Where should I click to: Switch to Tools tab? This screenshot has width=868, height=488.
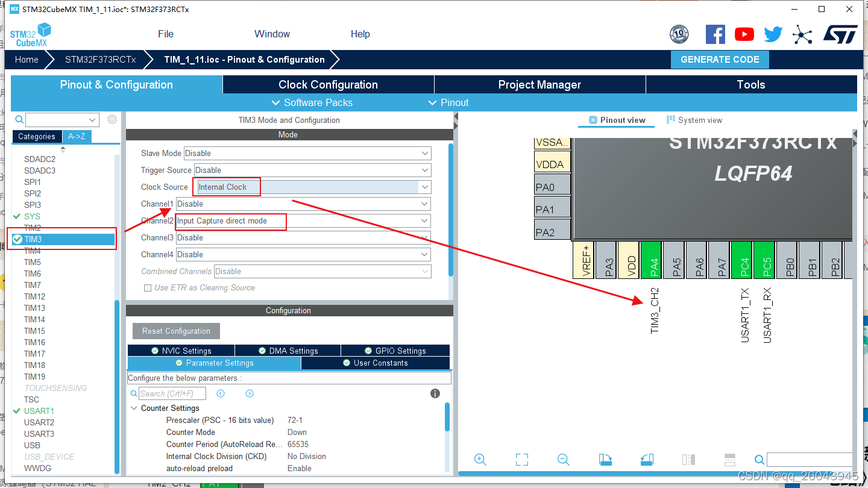click(x=751, y=84)
